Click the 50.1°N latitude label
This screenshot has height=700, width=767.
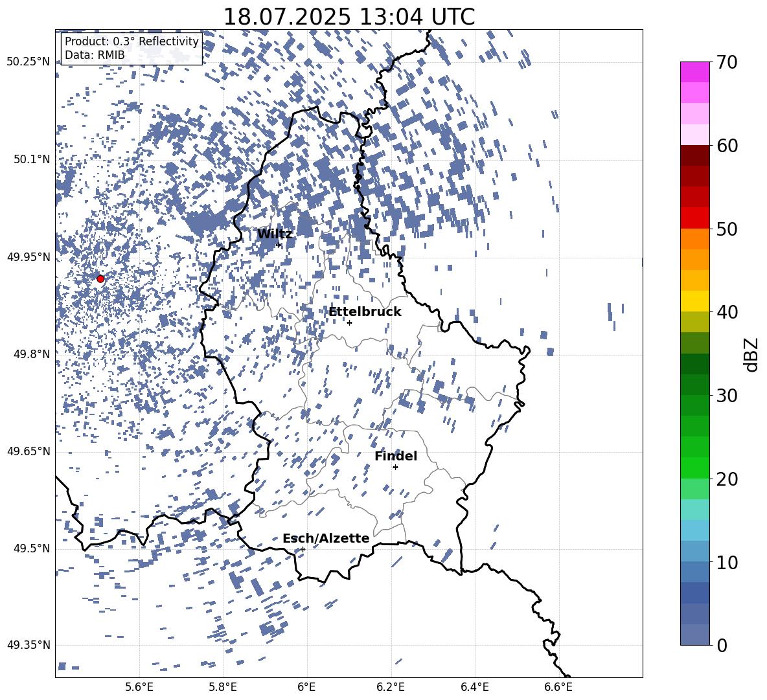pos(32,159)
